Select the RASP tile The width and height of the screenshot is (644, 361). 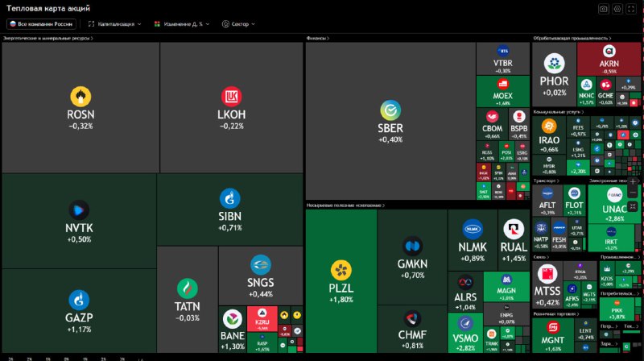click(262, 342)
